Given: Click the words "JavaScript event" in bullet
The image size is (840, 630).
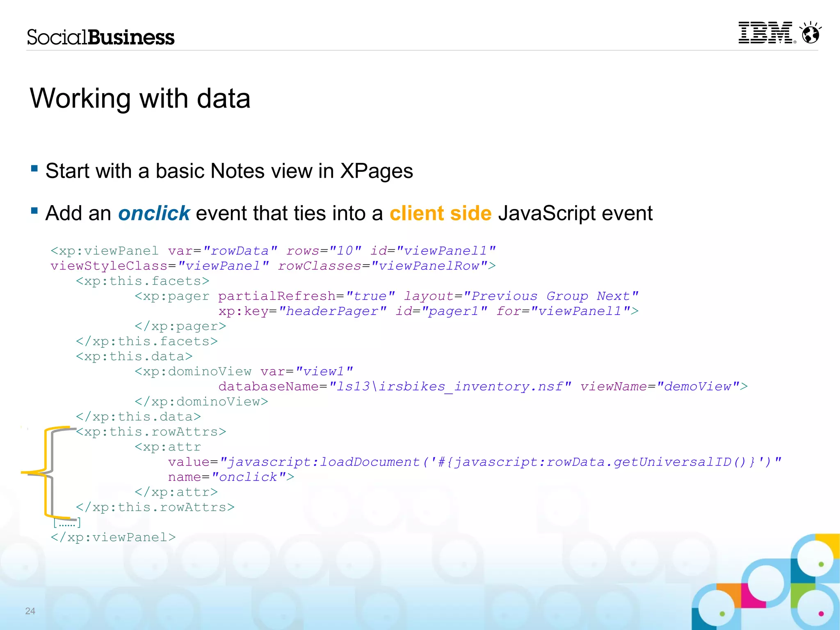Looking at the screenshot, I should [x=575, y=213].
